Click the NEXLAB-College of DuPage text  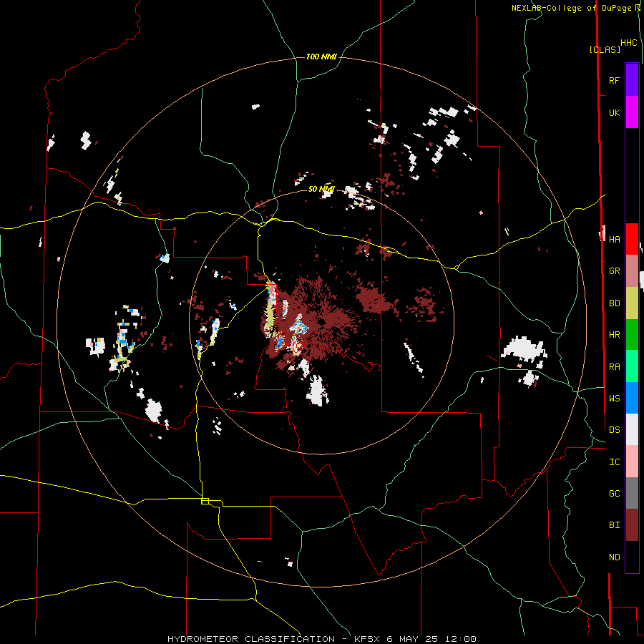(572, 8)
